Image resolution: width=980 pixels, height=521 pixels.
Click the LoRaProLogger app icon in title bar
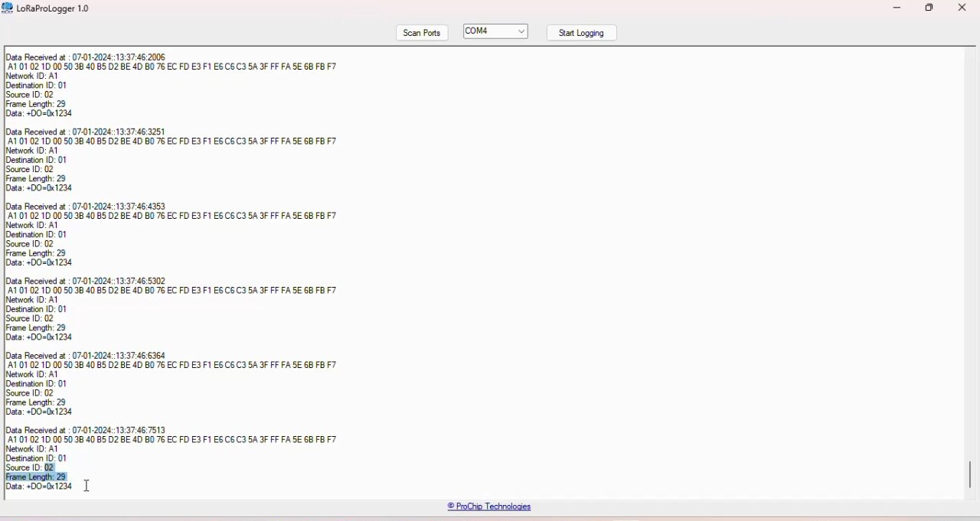point(7,8)
